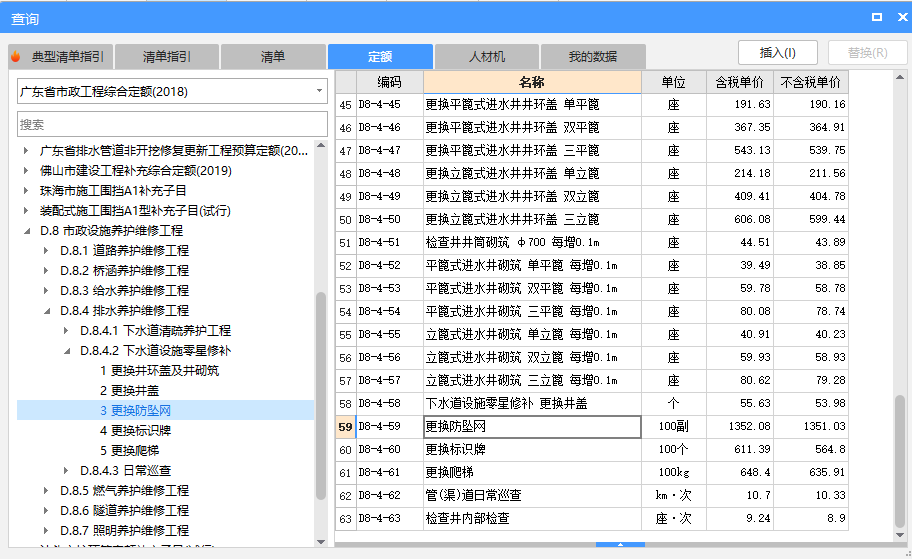Click the tree panel scroll up arrow

click(320, 145)
